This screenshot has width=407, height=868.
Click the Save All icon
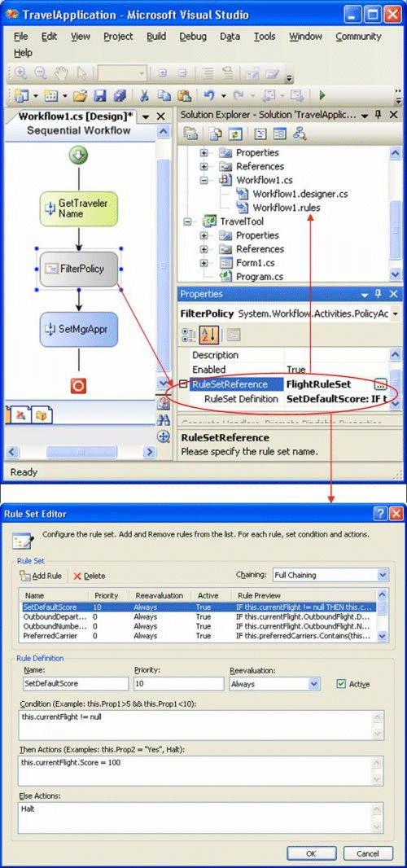(120, 96)
